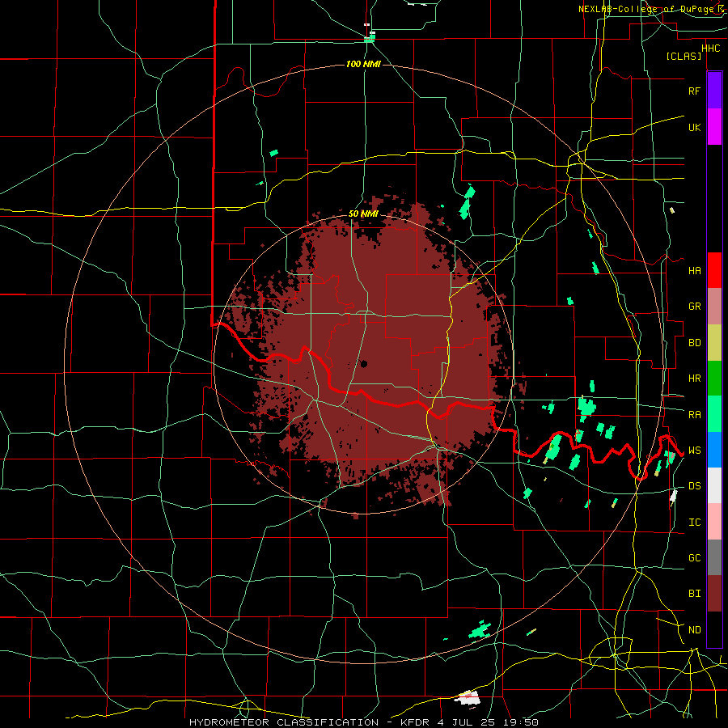Screen dimensions: 728x728
Task: Select the BD yellow legend block
Action: coord(714,343)
